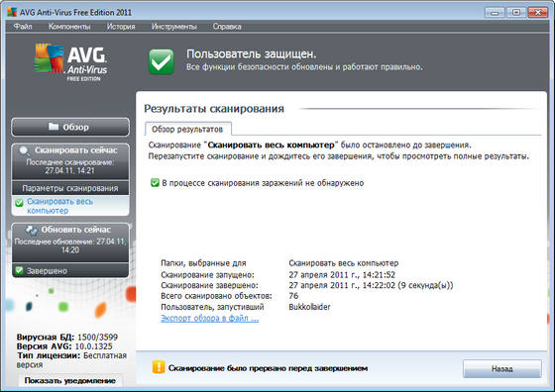Image resolution: width=555 pixels, height=392 pixels.
Task: Open the Компоненты menu
Action: pyautogui.click(x=69, y=27)
